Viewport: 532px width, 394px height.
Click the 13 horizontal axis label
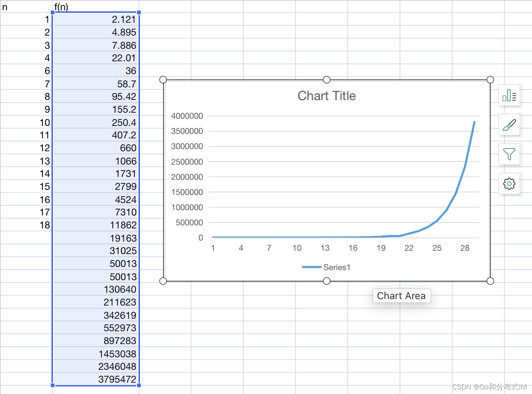[x=325, y=248]
